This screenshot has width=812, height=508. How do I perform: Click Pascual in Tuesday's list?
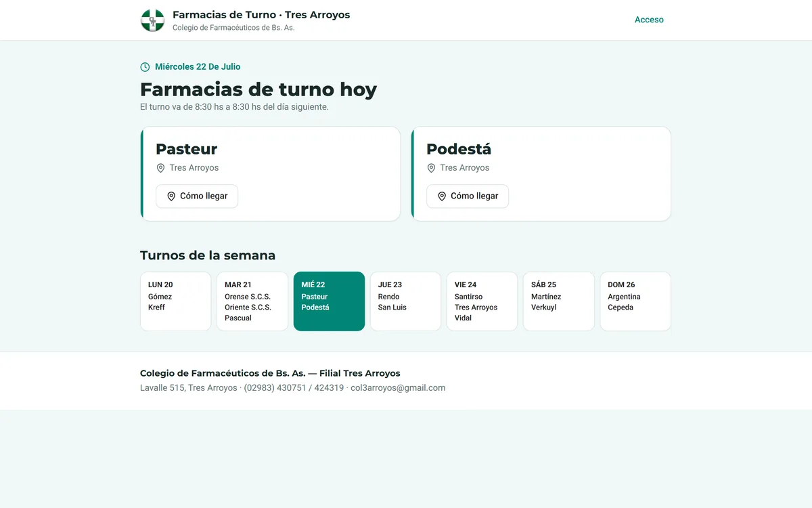238,318
